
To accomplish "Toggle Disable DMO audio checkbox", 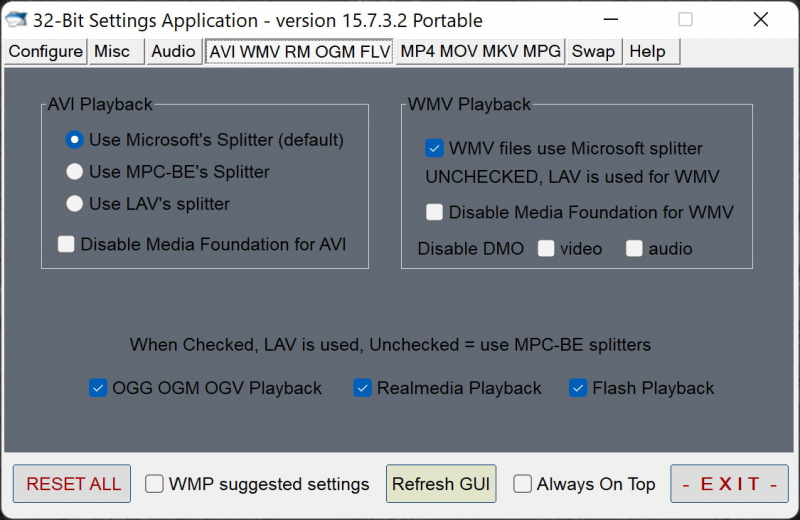I will 634,249.
